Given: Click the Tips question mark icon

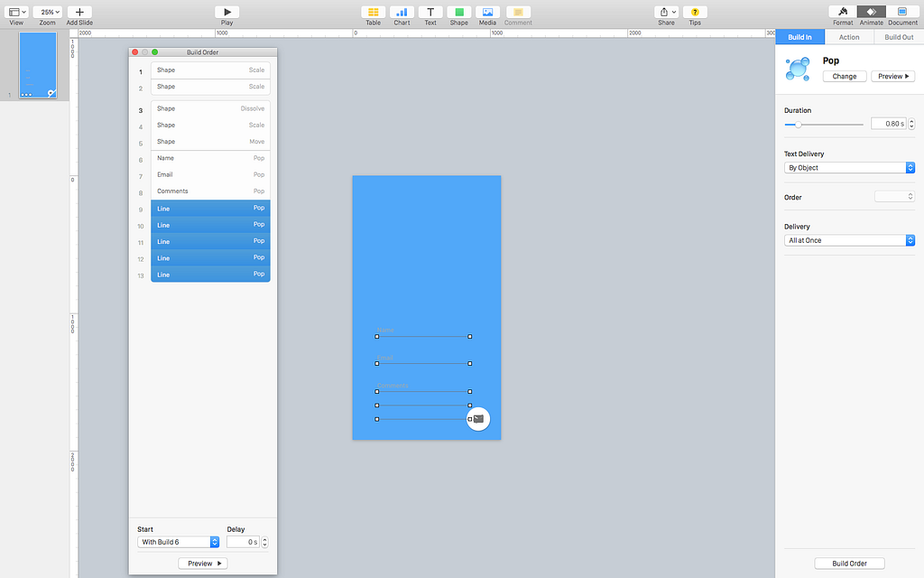Looking at the screenshot, I should tap(695, 12).
